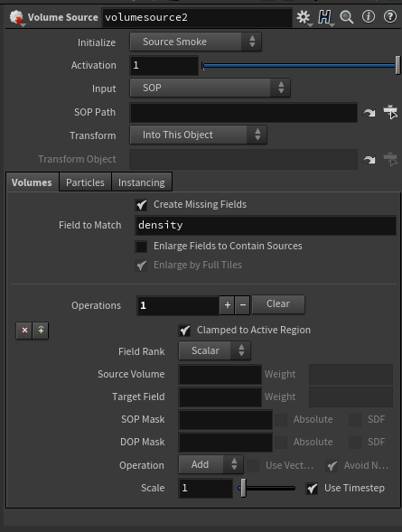
Task: Click the Scale slider handle
Action: [243, 489]
